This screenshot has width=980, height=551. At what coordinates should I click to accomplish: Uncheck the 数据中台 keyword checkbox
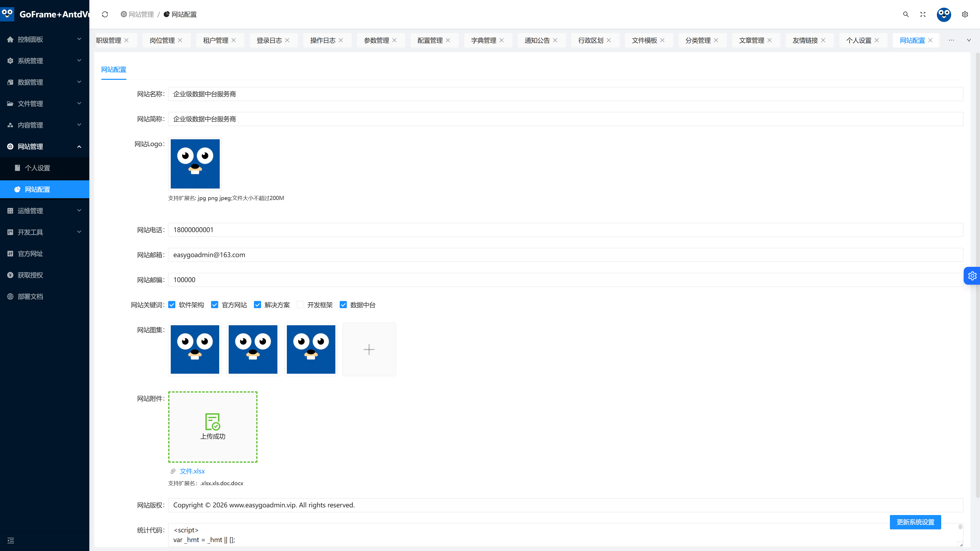point(343,305)
